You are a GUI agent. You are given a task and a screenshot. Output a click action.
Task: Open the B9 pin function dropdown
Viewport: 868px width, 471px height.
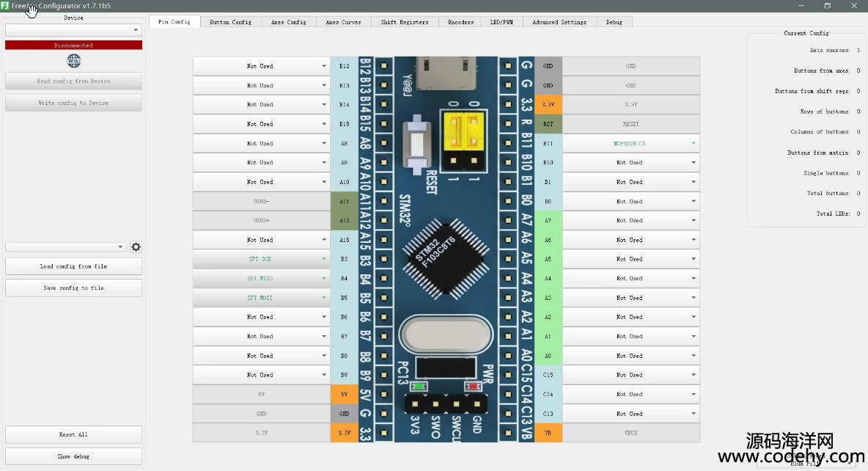(x=261, y=375)
